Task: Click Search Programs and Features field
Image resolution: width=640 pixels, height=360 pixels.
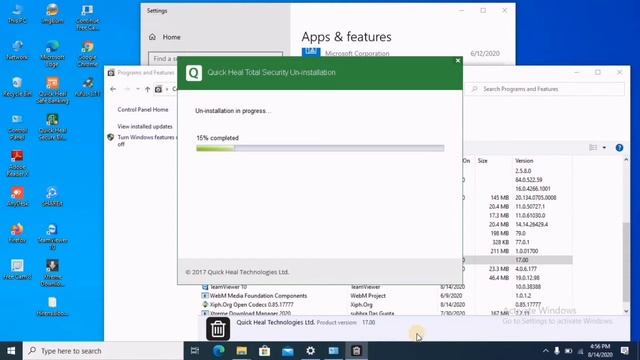Action: tap(545, 89)
